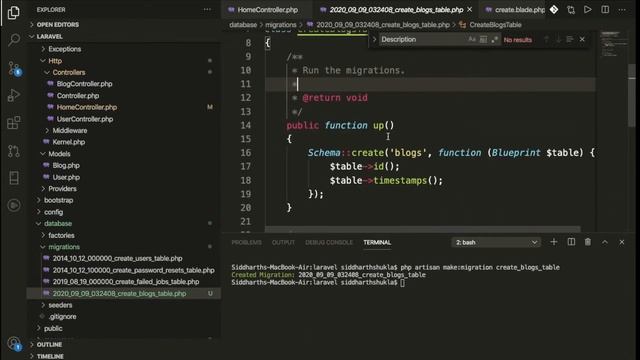Split the terminal panel

pos(571,242)
